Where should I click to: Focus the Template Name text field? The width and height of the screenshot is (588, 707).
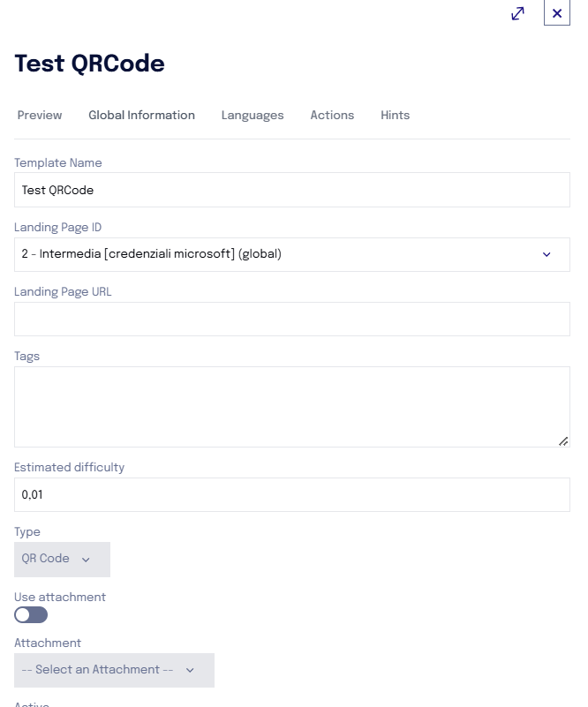point(292,190)
